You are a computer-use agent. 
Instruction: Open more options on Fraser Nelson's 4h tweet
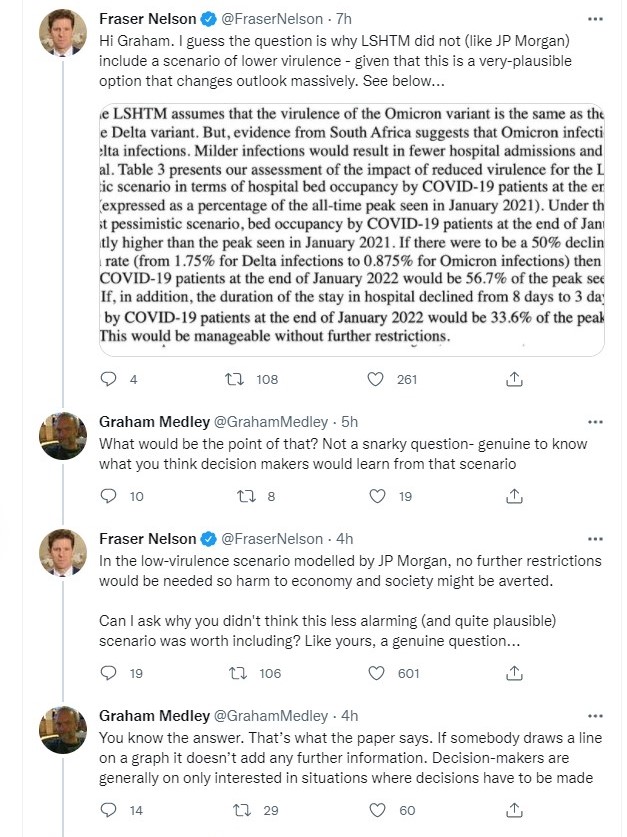pyautogui.click(x=596, y=538)
